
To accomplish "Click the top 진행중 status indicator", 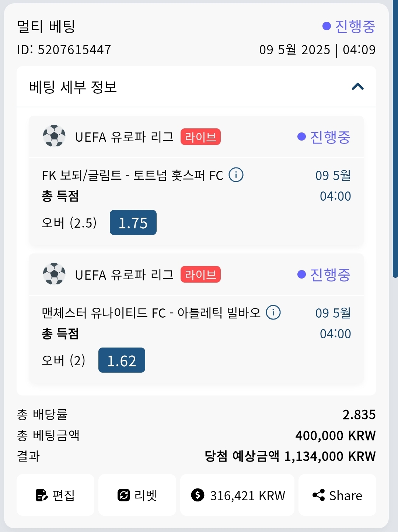I will click(x=349, y=26).
